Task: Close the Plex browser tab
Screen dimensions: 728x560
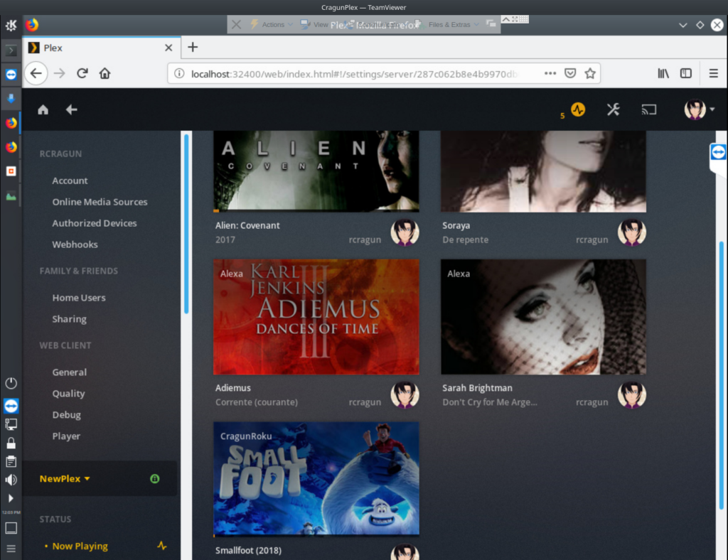Action: click(168, 48)
